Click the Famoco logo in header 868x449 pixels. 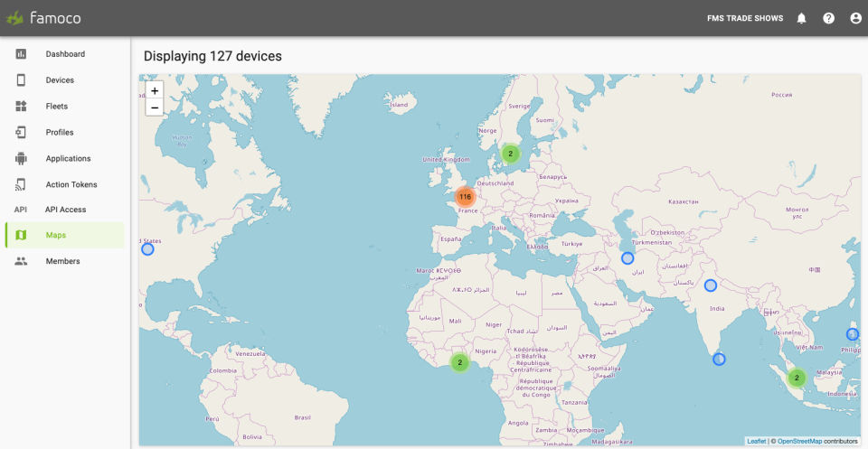(x=43, y=18)
